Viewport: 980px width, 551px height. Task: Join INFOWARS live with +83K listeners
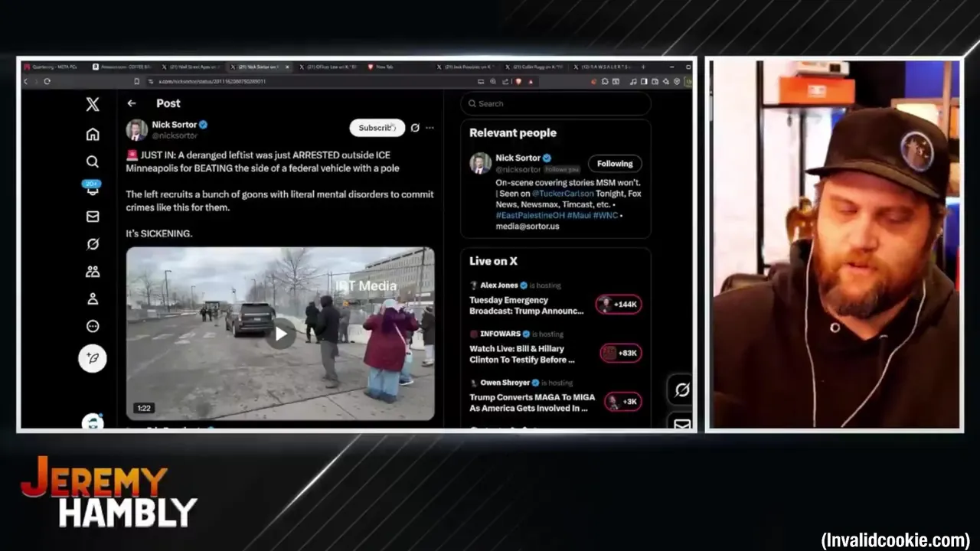click(621, 353)
